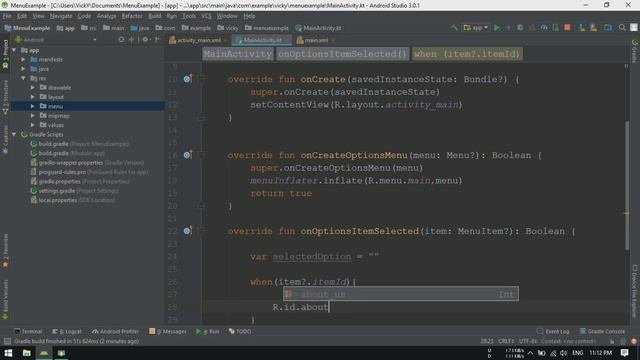
Task: Open gradle-wrapper.properties file
Action: 87,162
